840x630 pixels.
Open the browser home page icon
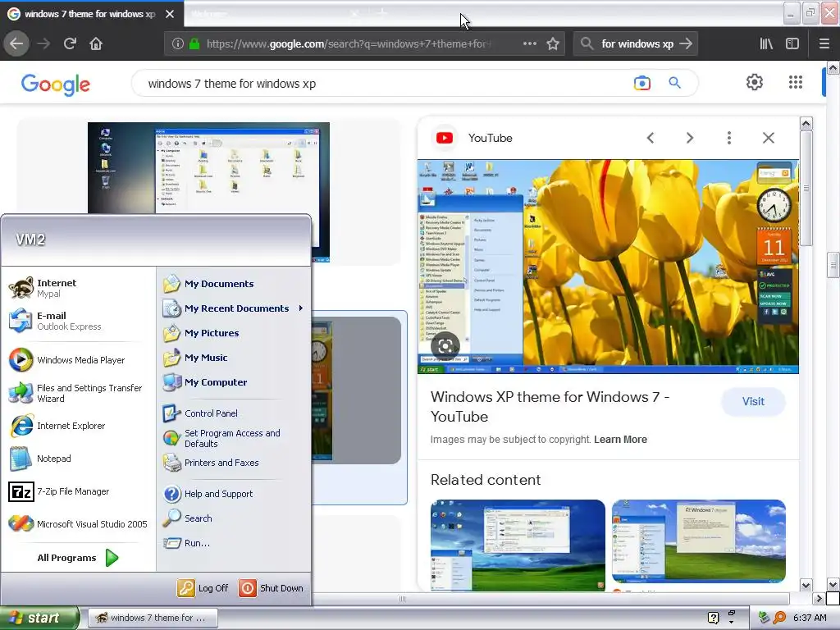click(96, 43)
